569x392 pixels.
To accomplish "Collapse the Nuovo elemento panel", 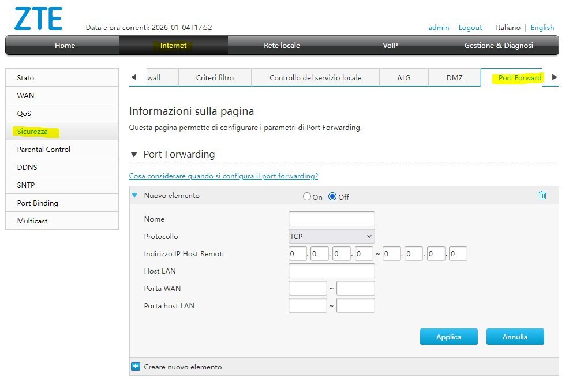I will 134,195.
